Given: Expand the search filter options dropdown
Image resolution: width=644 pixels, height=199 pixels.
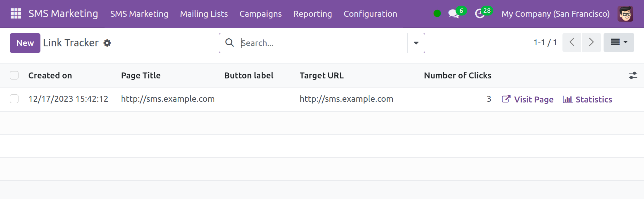Looking at the screenshot, I should [416, 43].
